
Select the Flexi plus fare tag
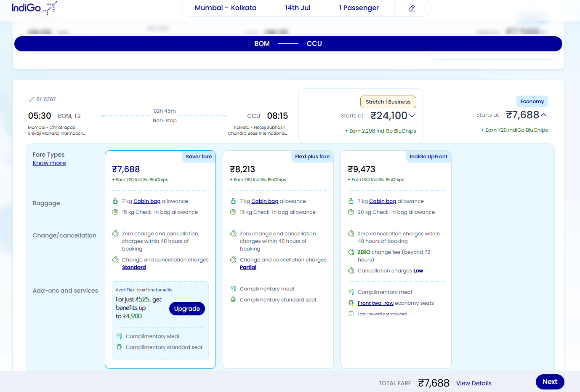click(x=312, y=157)
